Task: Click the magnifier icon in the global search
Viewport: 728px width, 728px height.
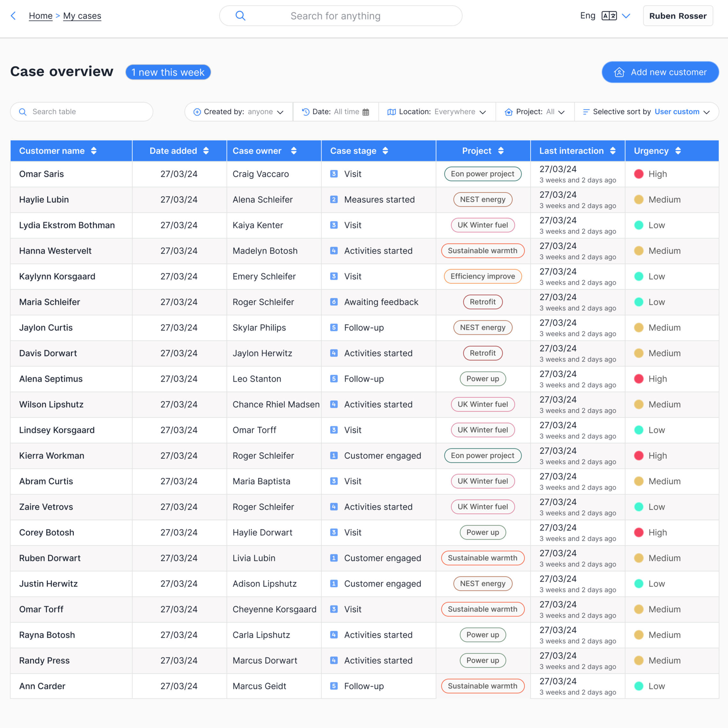Action: [x=240, y=16]
